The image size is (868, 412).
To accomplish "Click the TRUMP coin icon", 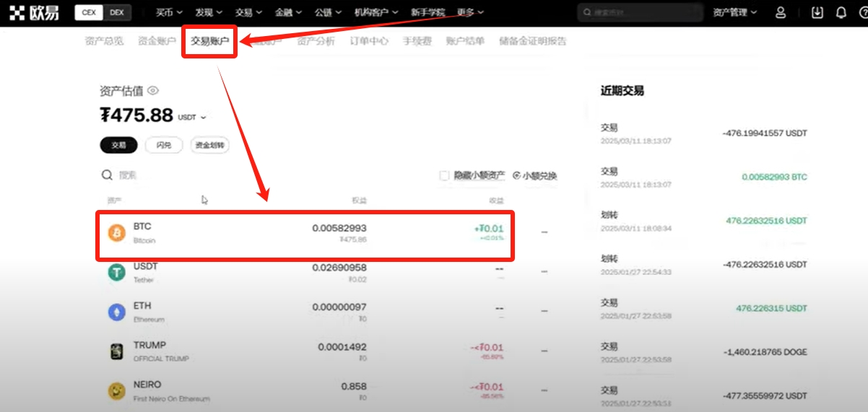I will (116, 351).
